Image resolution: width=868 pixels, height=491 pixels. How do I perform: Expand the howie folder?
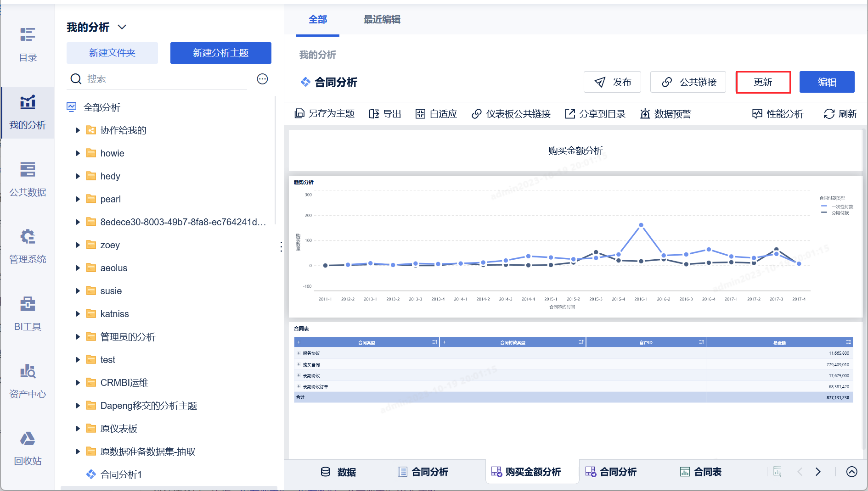point(78,153)
